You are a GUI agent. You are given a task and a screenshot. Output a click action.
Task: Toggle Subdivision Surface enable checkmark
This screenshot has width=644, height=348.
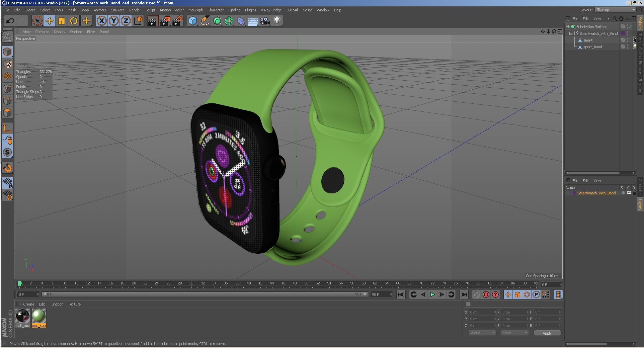631,27
